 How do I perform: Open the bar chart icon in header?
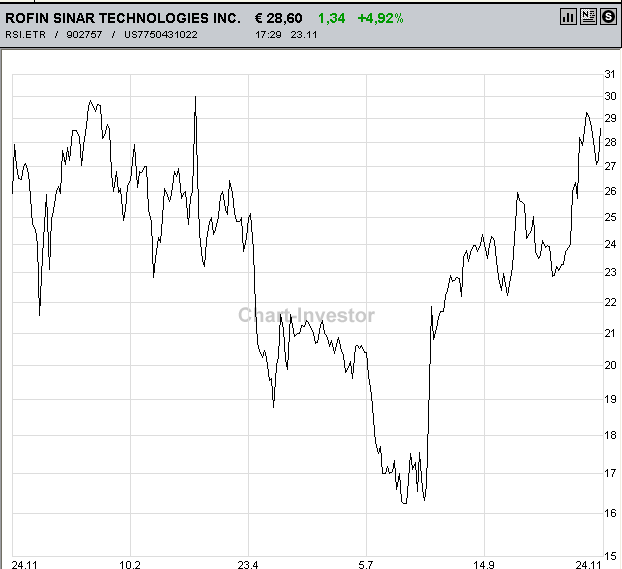tap(568, 17)
